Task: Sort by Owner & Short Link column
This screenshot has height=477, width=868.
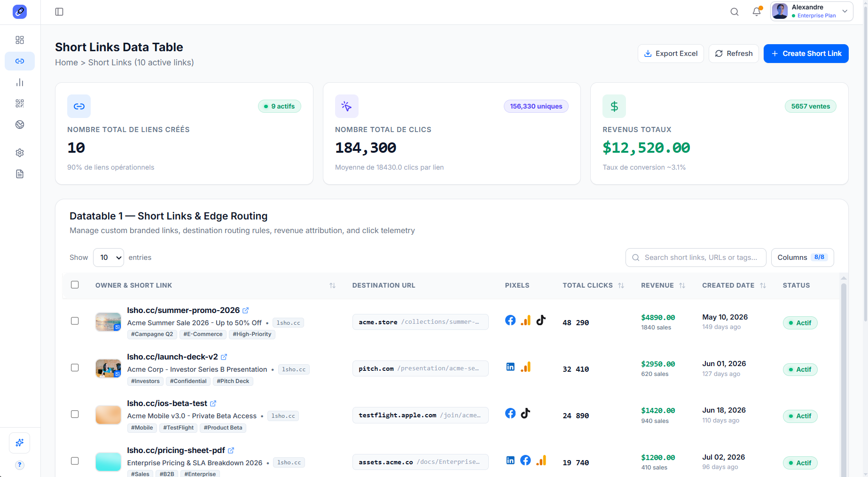Action: (332, 285)
